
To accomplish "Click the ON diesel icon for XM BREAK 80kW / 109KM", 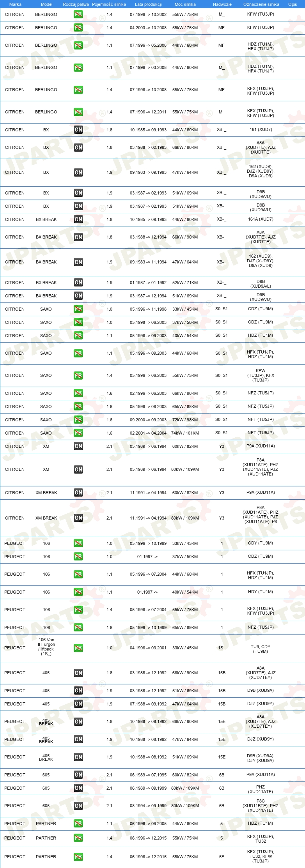I will (x=78, y=518).
